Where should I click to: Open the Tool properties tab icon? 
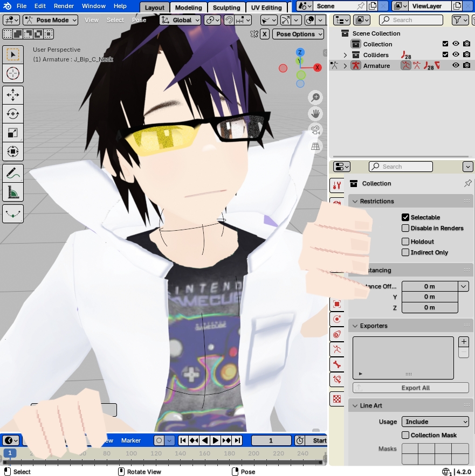coord(337,185)
